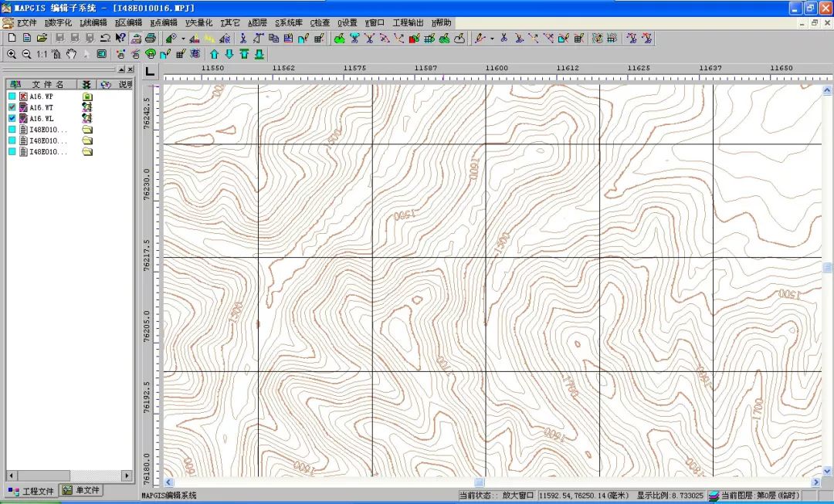Click the map scroll-up arrow

pyautogui.click(x=827, y=90)
